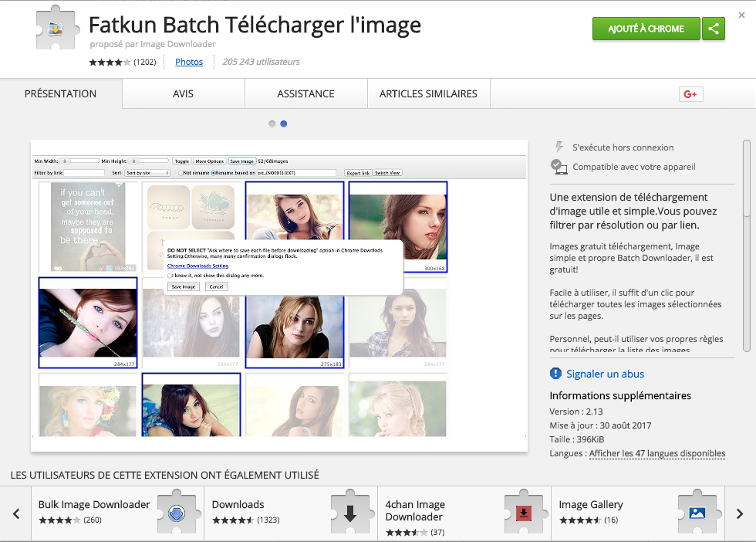Open Image Gallery card title

tap(591, 504)
